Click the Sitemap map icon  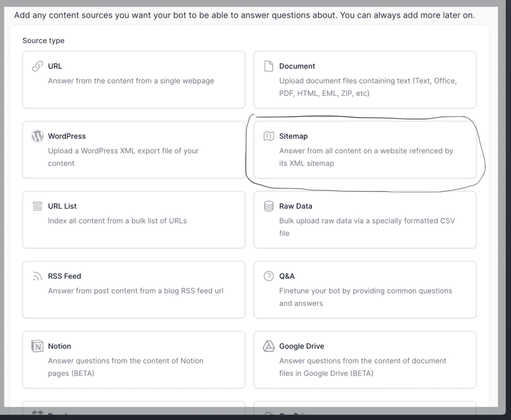pyautogui.click(x=269, y=136)
